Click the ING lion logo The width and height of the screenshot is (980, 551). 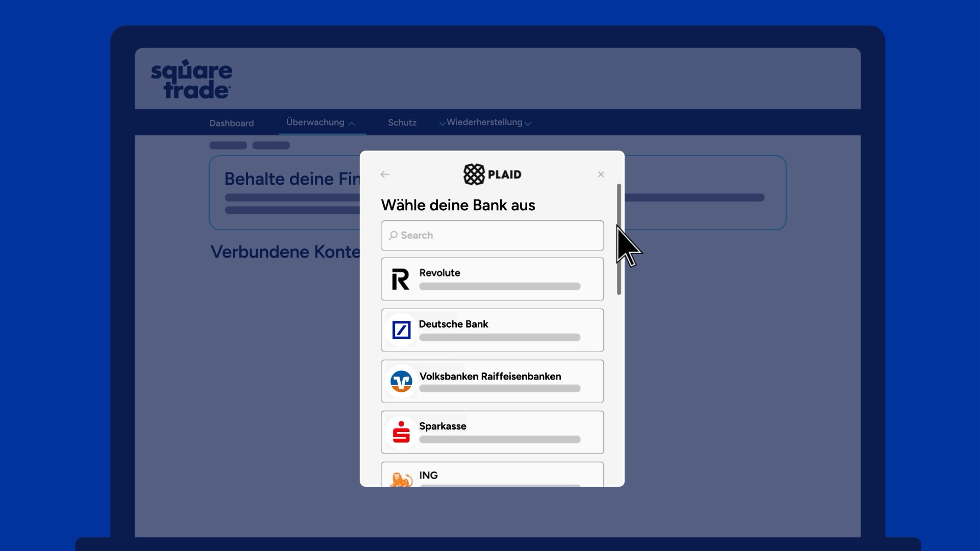point(401,480)
